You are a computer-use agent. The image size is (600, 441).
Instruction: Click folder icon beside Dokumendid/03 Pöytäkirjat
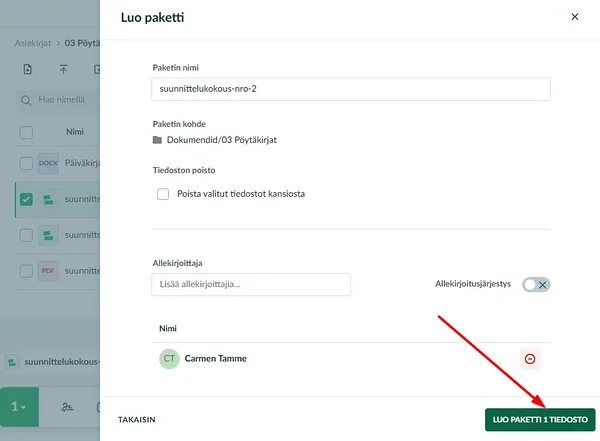click(157, 140)
